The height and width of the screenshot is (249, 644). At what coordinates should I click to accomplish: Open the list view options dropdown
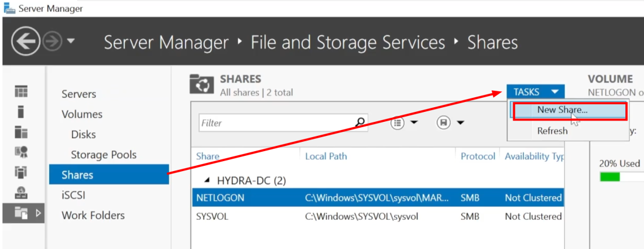405,122
